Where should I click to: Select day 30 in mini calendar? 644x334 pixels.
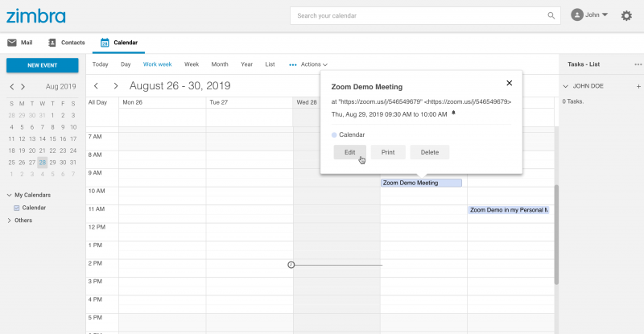(63, 163)
